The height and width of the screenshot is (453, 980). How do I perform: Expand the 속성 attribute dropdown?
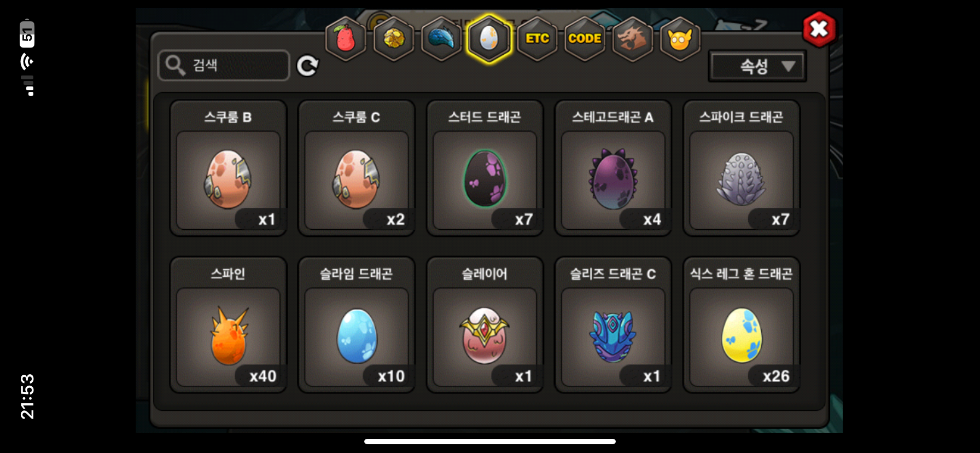tap(757, 66)
